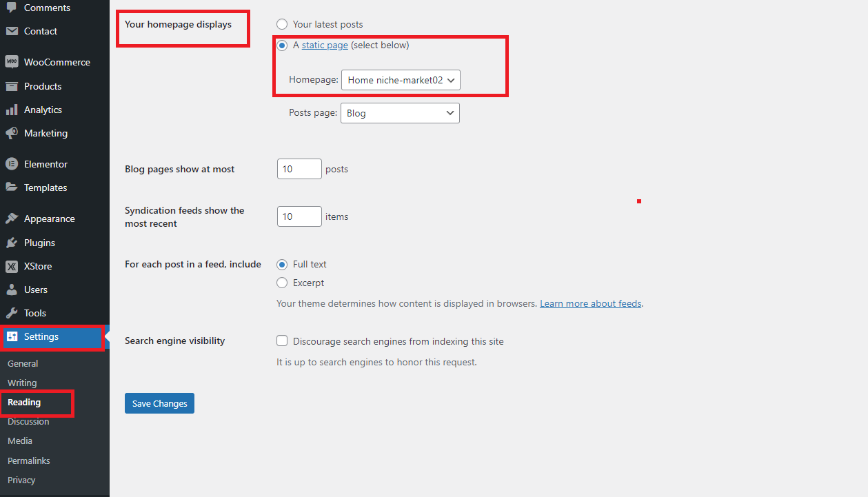Screen dimensions: 868x497
Task: Open the Homepage dropdown showing Home niche-market02
Action: coord(401,80)
